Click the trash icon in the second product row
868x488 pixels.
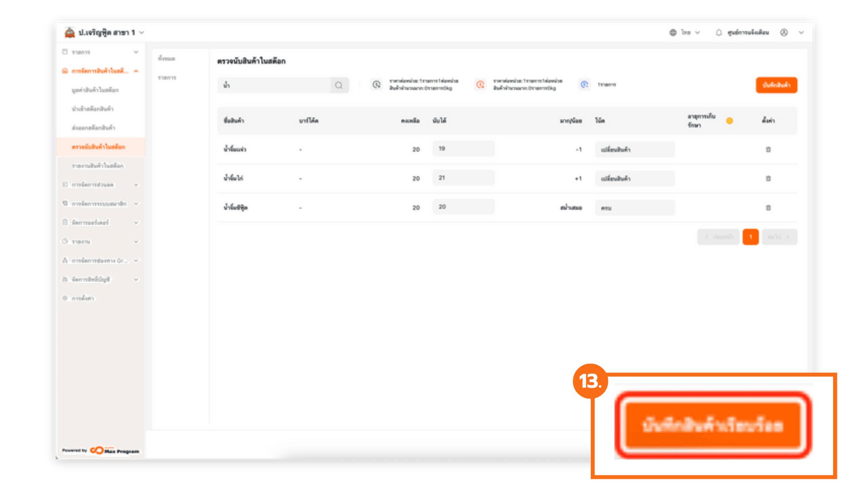[x=768, y=178]
